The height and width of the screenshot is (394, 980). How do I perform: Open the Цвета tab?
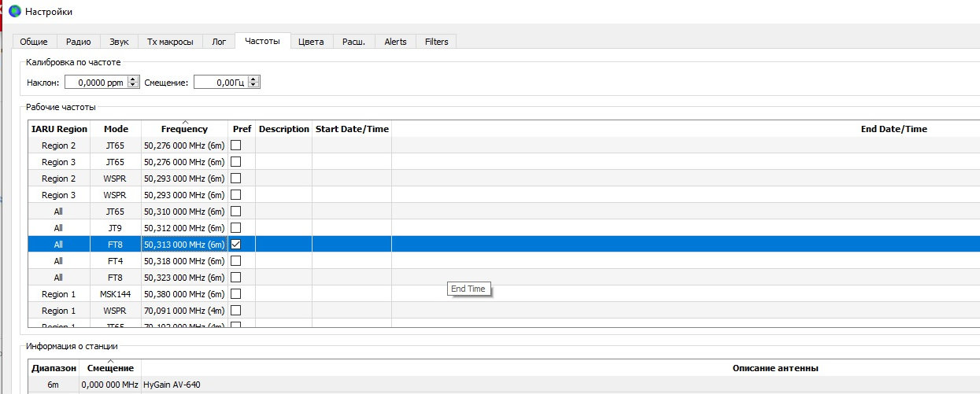click(x=311, y=42)
